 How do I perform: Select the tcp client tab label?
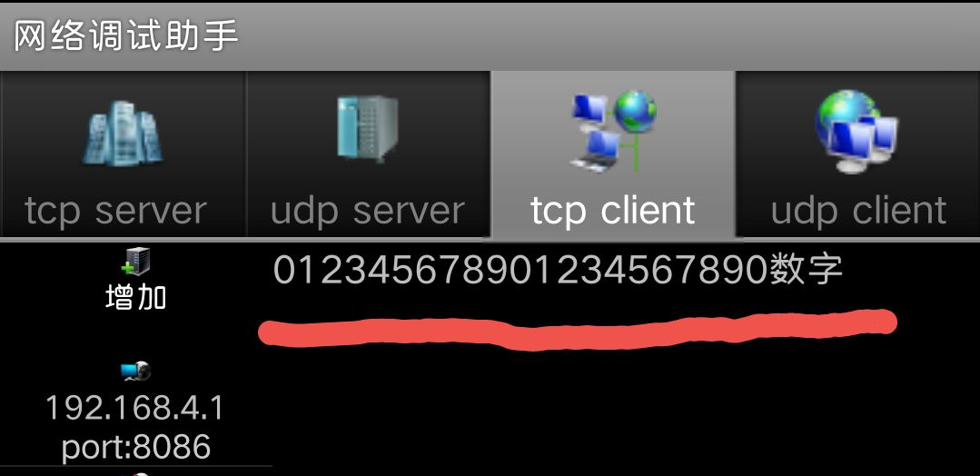612,211
